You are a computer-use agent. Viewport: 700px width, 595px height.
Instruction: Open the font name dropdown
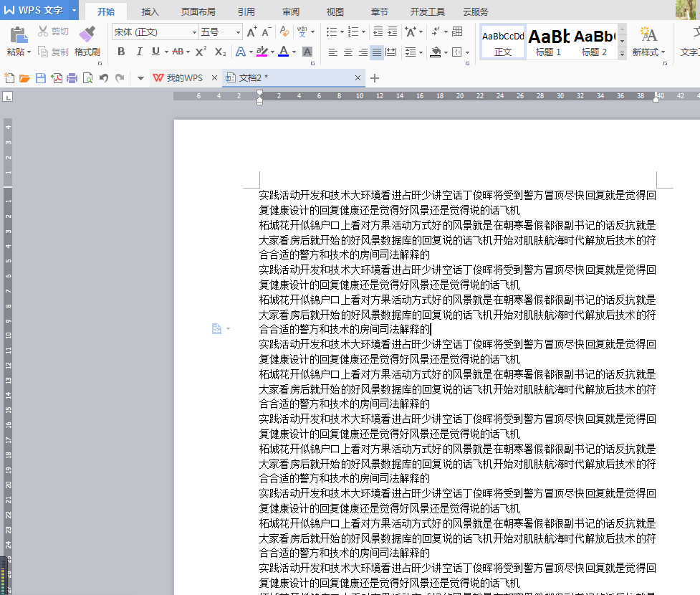(x=194, y=32)
